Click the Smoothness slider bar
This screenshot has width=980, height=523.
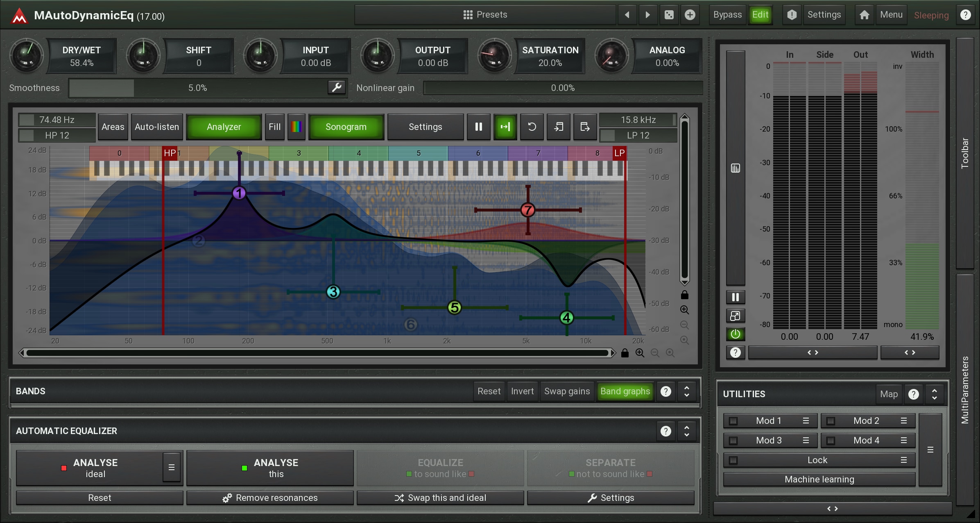[197, 88]
